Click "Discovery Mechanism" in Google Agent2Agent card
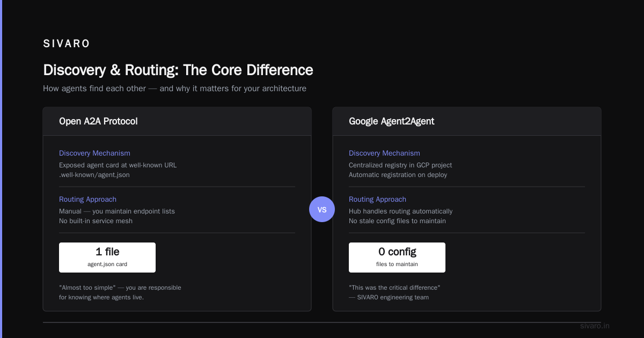Viewport: 644px width, 338px height. click(384, 153)
